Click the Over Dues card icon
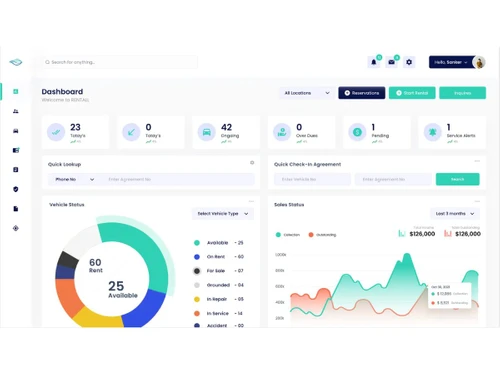This screenshot has height=375, width=500. pyautogui.click(x=282, y=132)
